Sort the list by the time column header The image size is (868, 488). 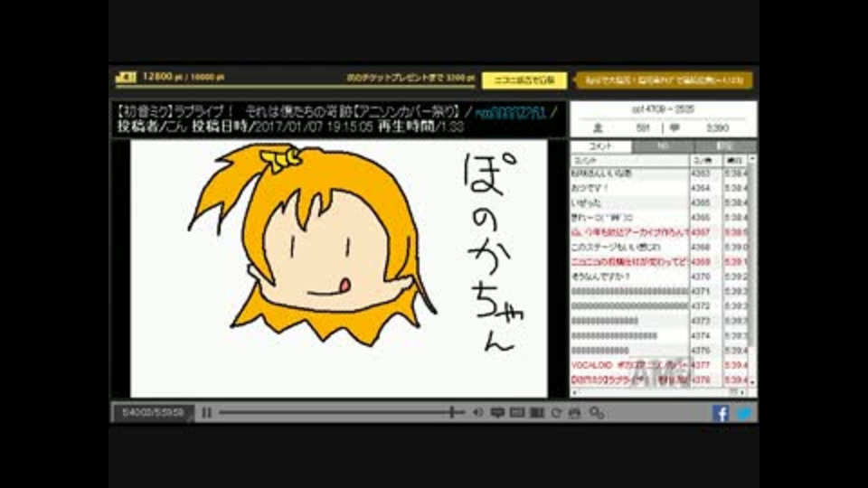click(x=735, y=161)
